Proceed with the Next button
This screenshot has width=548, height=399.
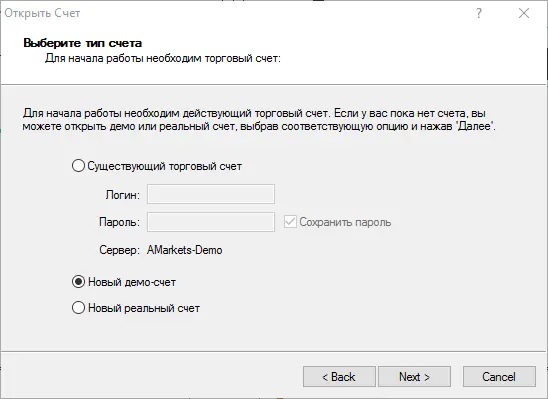point(414,377)
